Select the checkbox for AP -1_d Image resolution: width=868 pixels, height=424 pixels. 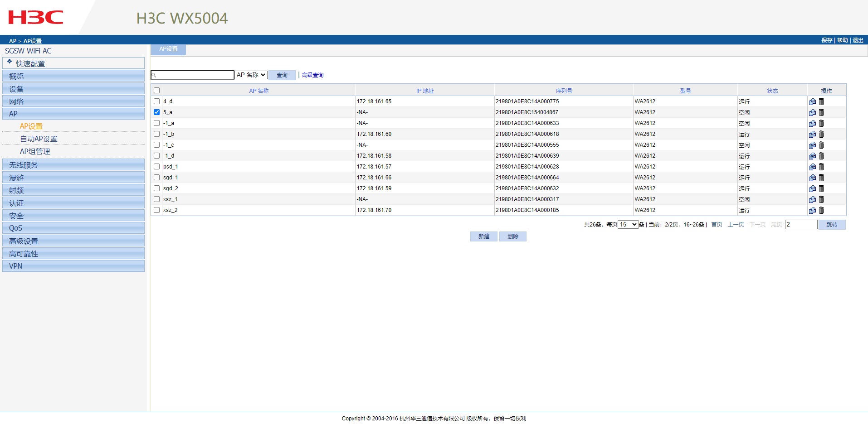click(156, 156)
